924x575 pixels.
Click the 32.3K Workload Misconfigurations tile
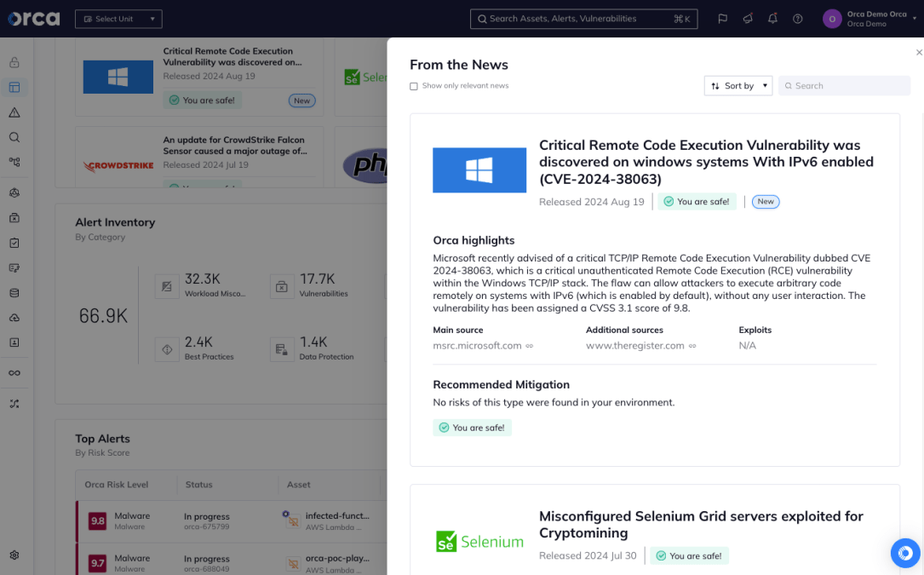click(x=202, y=285)
